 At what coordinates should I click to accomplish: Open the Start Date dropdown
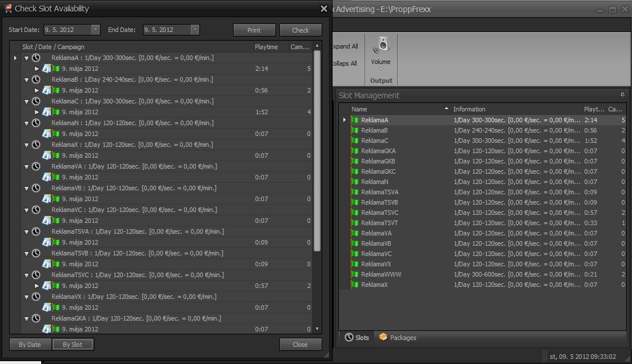95,30
